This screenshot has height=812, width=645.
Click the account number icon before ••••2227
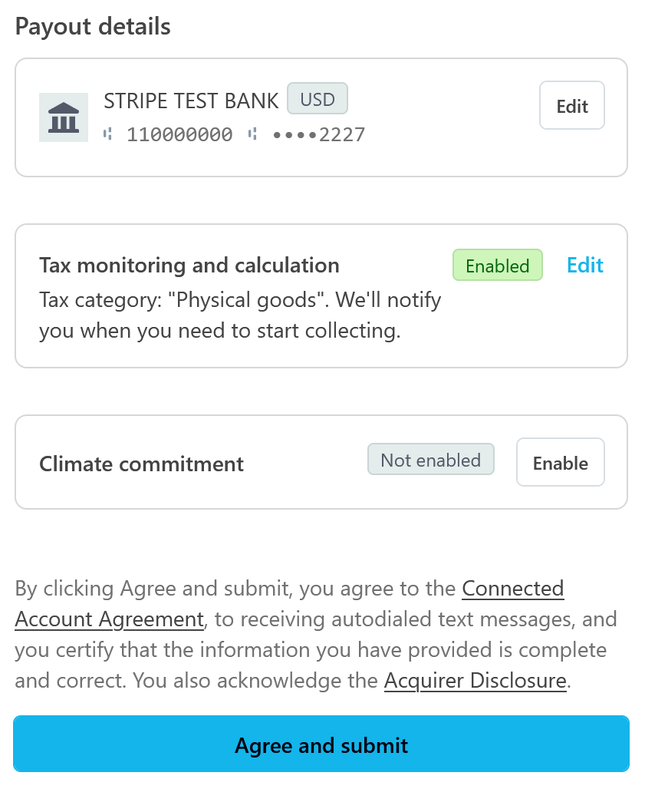[x=253, y=134]
